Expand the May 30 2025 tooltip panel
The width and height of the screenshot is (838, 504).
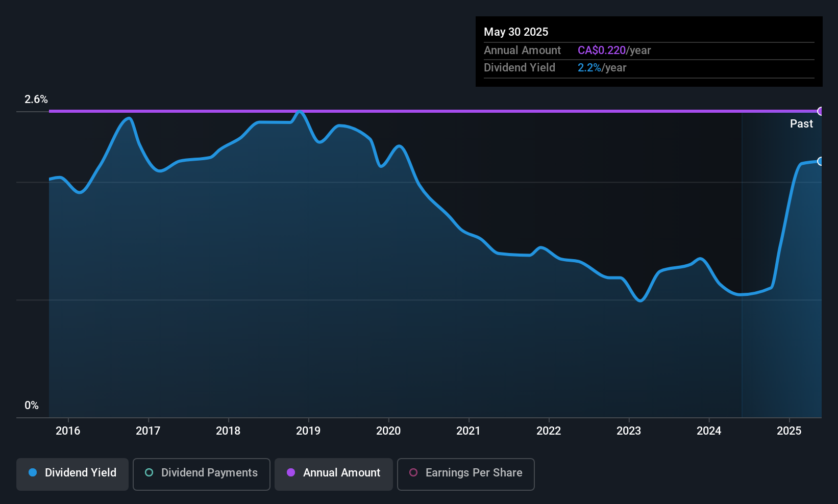(x=649, y=51)
